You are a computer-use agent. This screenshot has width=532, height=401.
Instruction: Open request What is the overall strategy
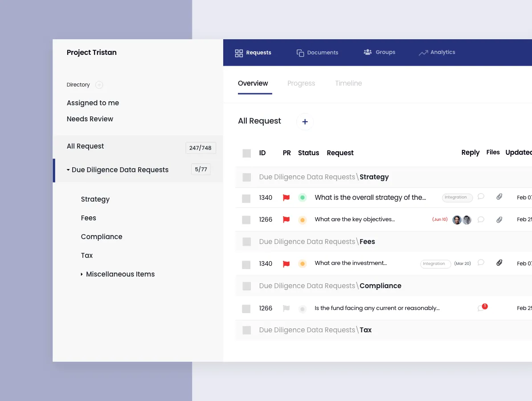pyautogui.click(x=370, y=198)
